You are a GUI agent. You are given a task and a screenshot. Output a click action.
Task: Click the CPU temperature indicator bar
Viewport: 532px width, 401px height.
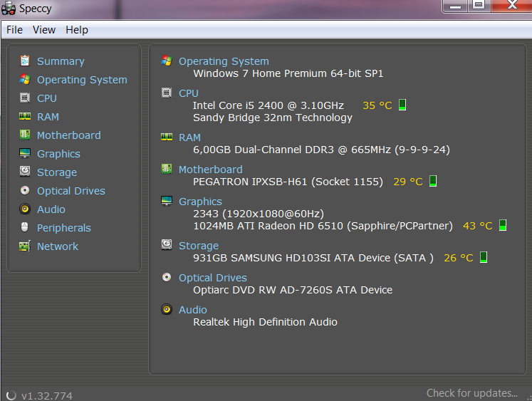(x=402, y=105)
